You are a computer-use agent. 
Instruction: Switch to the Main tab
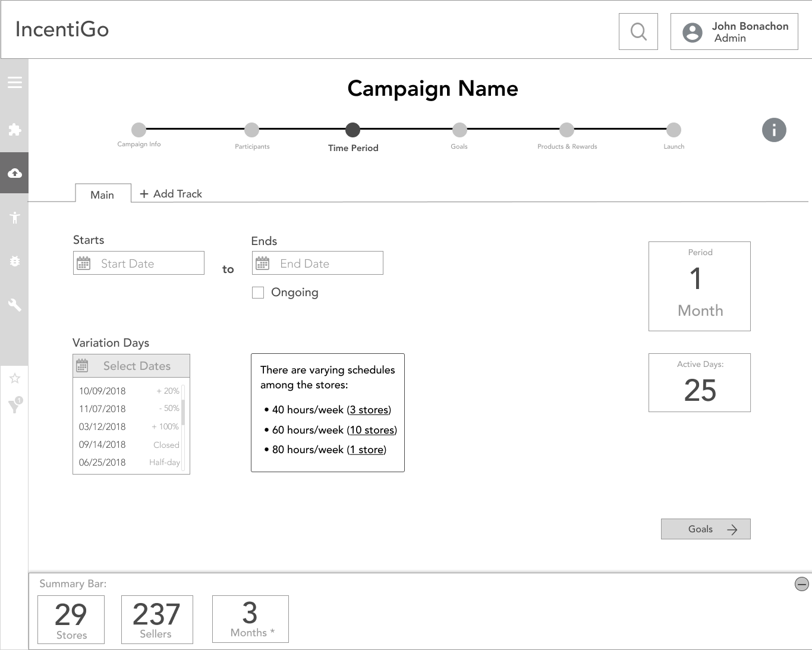pyautogui.click(x=102, y=194)
